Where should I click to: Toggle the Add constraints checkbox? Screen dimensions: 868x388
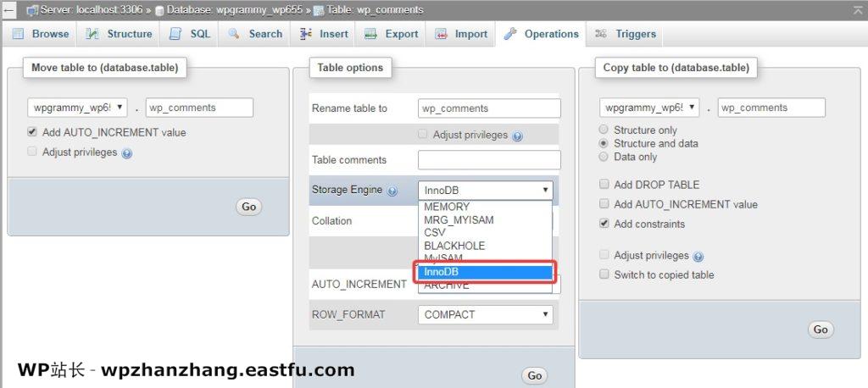click(x=604, y=224)
